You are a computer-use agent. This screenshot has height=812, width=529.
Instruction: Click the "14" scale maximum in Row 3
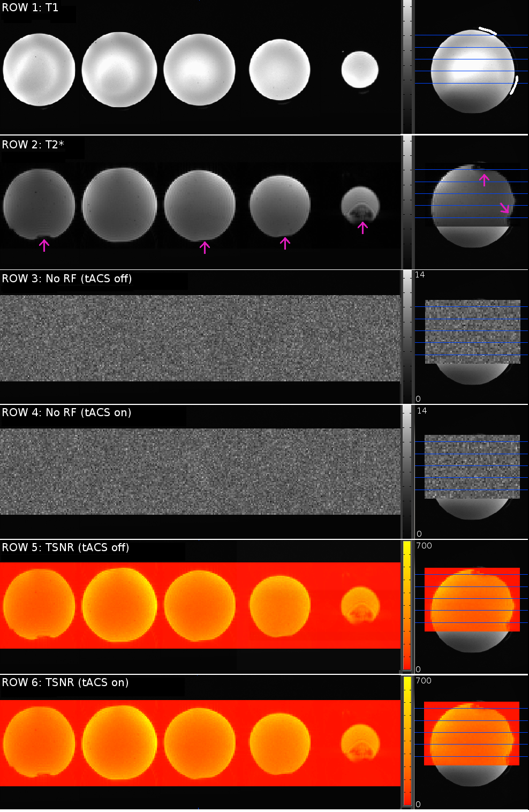[x=420, y=275]
